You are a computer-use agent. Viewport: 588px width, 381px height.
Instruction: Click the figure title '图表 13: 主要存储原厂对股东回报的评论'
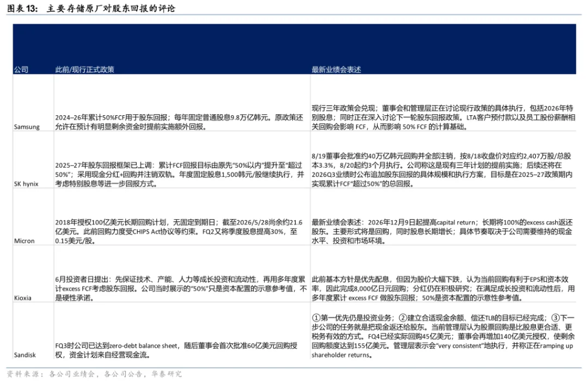pyautogui.click(x=91, y=8)
